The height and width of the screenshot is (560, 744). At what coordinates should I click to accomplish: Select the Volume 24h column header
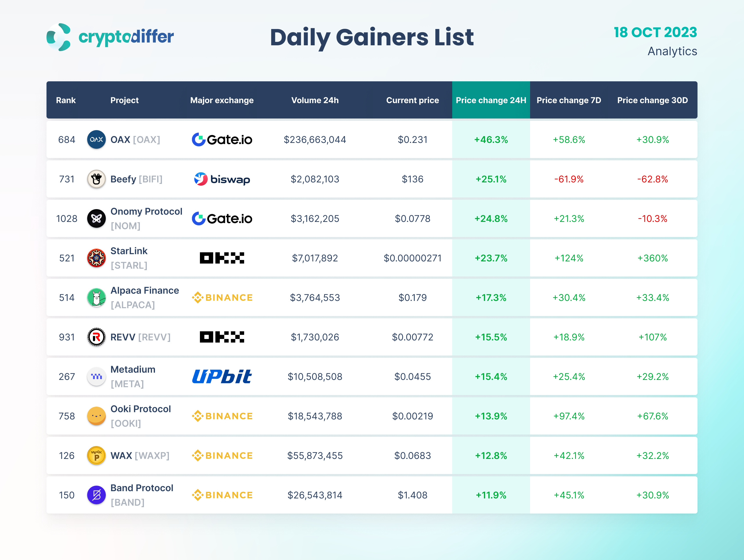(x=315, y=100)
